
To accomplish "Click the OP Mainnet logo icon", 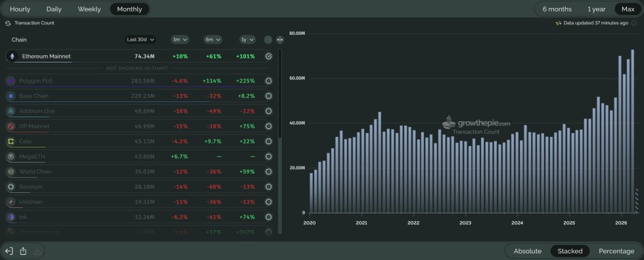I will coord(11,126).
